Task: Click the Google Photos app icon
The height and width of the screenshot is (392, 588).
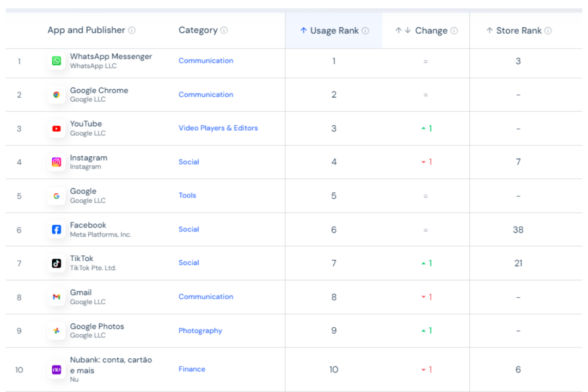Action: [x=57, y=331]
